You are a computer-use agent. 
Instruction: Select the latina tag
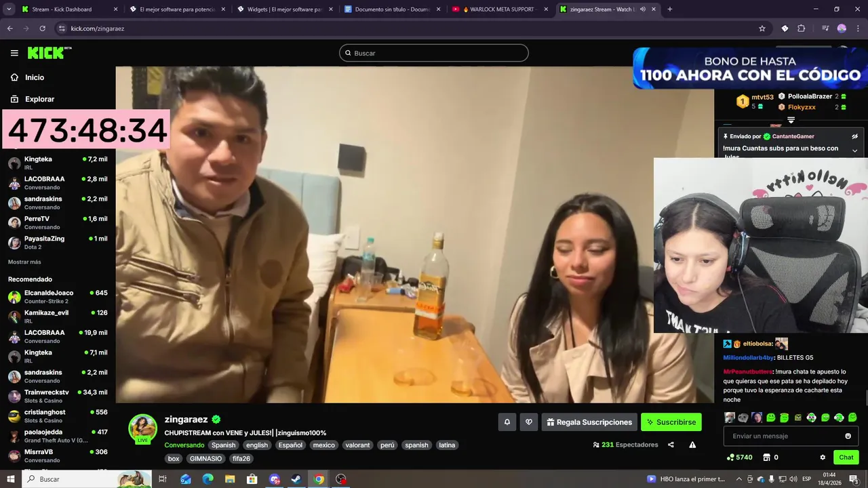pyautogui.click(x=447, y=445)
